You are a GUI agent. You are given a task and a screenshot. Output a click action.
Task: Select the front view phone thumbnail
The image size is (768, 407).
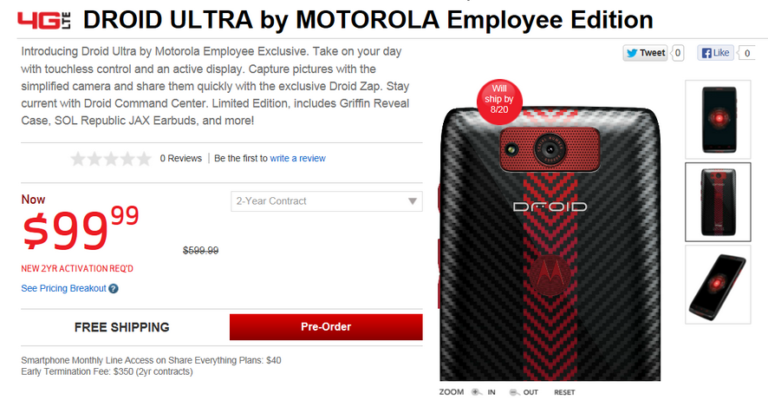pos(718,119)
